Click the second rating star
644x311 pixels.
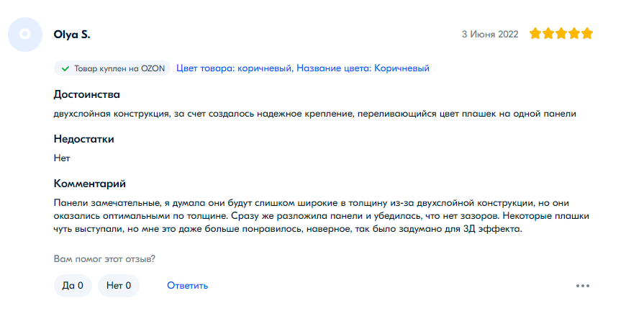(548, 34)
